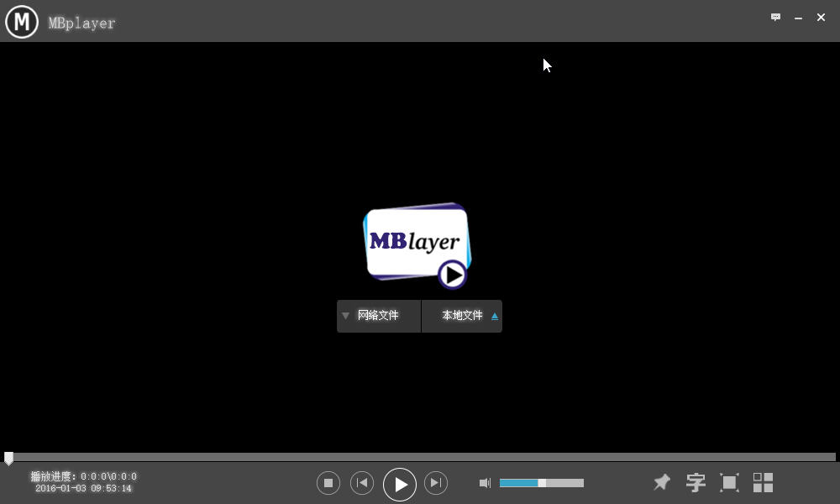840x504 pixels.
Task: Mute the speaker volume icon
Action: [485, 483]
